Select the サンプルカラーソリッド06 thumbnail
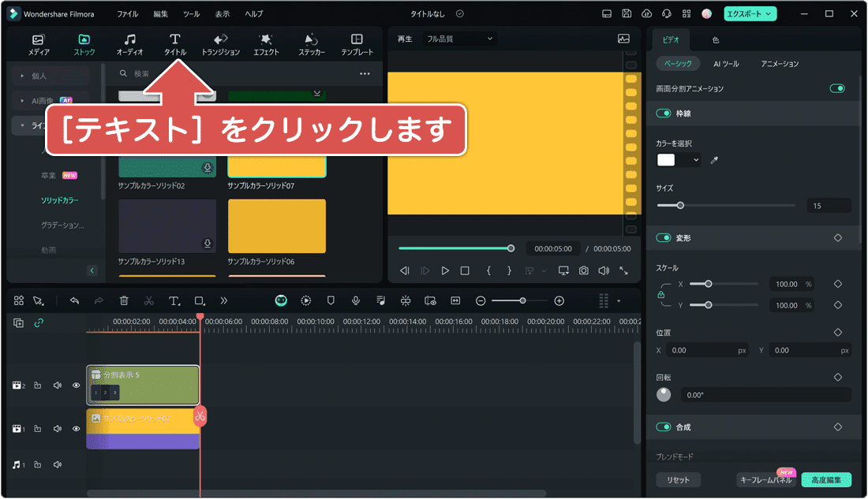The width and height of the screenshot is (868, 499). click(x=276, y=225)
